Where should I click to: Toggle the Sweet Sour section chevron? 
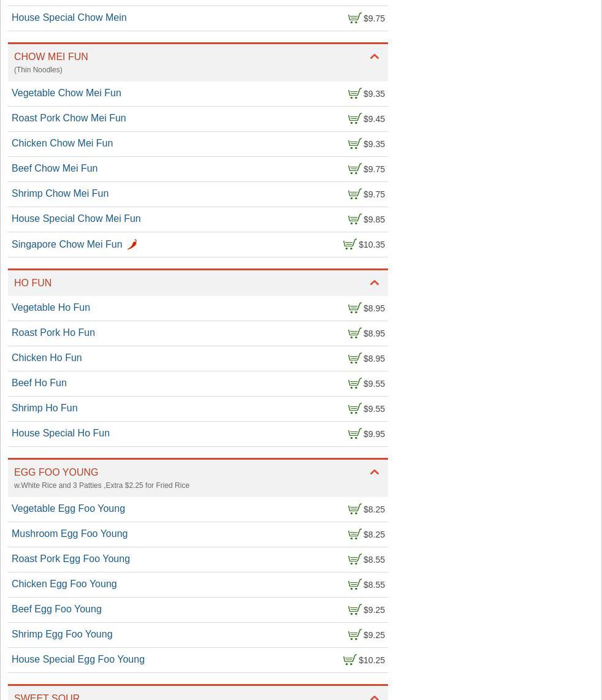pyautogui.click(x=374, y=696)
